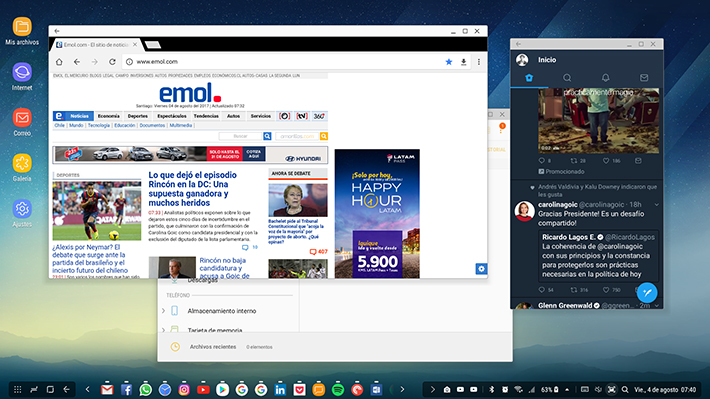710x399 pixels.
Task: Click the Hyundai banner advertisement
Action: pyautogui.click(x=190, y=154)
